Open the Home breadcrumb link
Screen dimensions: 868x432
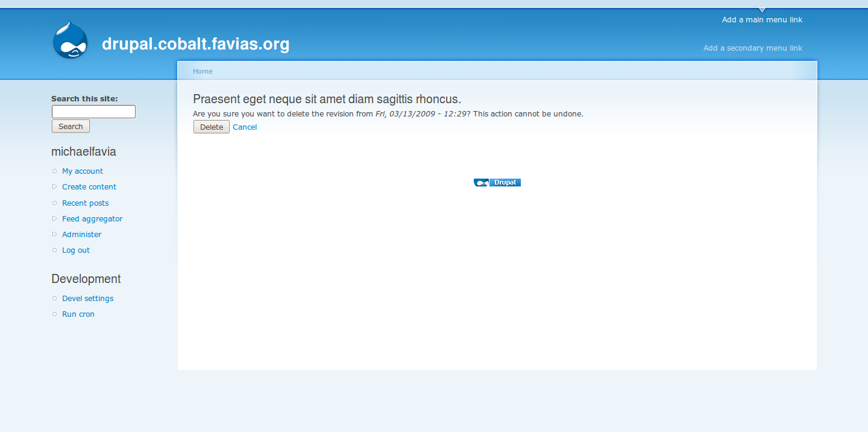[x=203, y=71]
